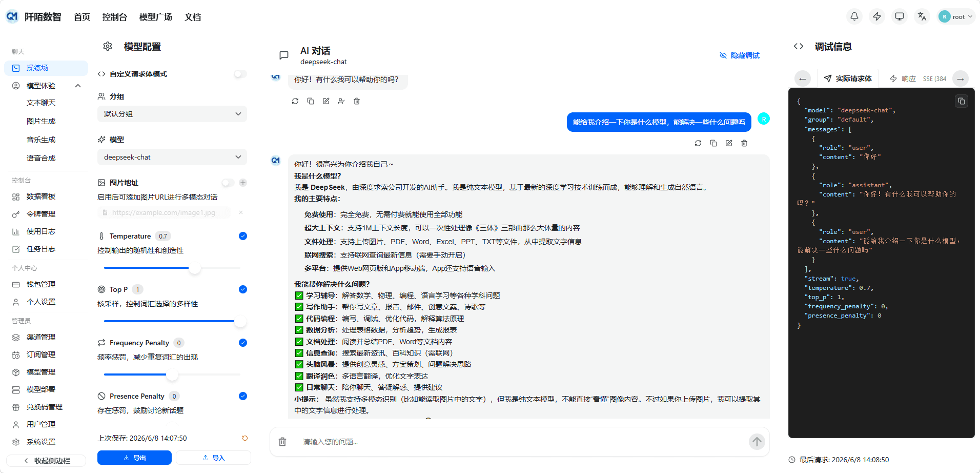Reset the model config settings
The width and height of the screenshot is (980, 473).
pyautogui.click(x=245, y=438)
